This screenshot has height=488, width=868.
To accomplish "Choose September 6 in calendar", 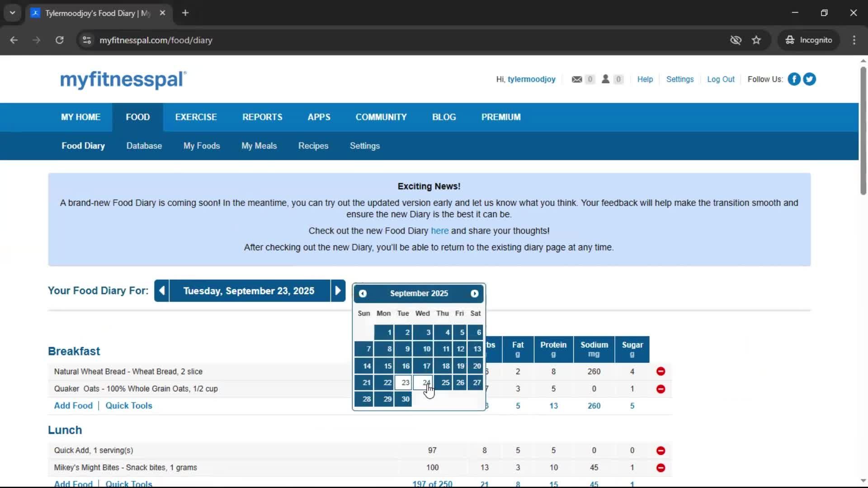I will tap(475, 333).
